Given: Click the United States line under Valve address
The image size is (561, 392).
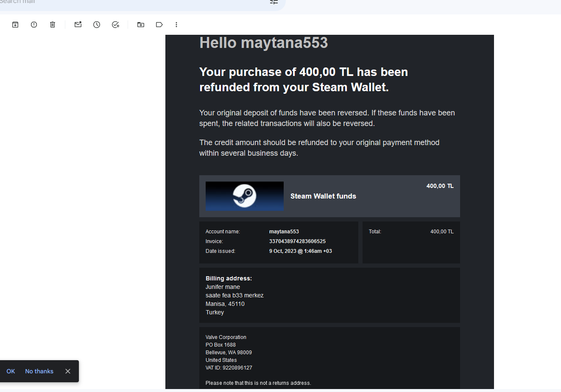Looking at the screenshot, I should (x=221, y=360).
